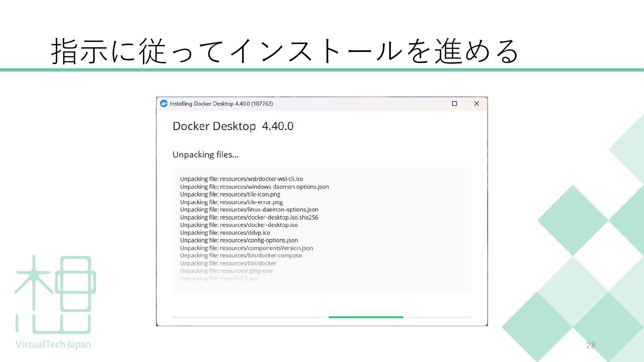The width and height of the screenshot is (644, 362).
Task: Click the Unpacking files status label
Action: click(x=205, y=155)
